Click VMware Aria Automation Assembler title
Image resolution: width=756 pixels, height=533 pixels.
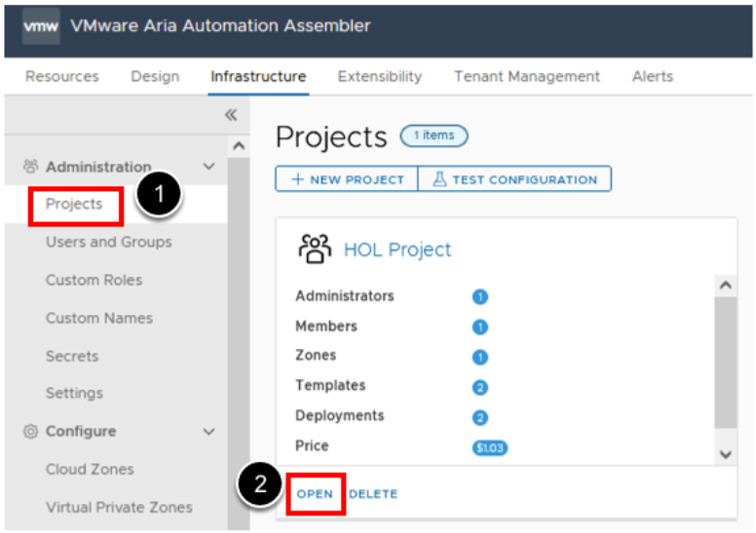coord(221,25)
